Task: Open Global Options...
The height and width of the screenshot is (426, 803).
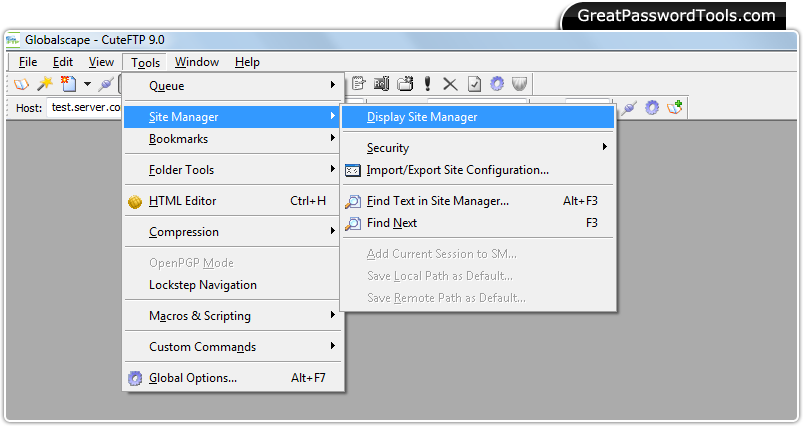Action: point(233,378)
